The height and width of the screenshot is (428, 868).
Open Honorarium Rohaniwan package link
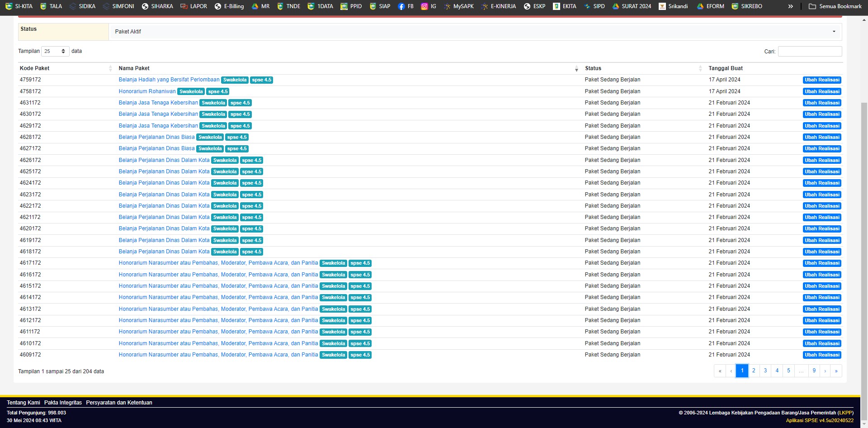[147, 91]
